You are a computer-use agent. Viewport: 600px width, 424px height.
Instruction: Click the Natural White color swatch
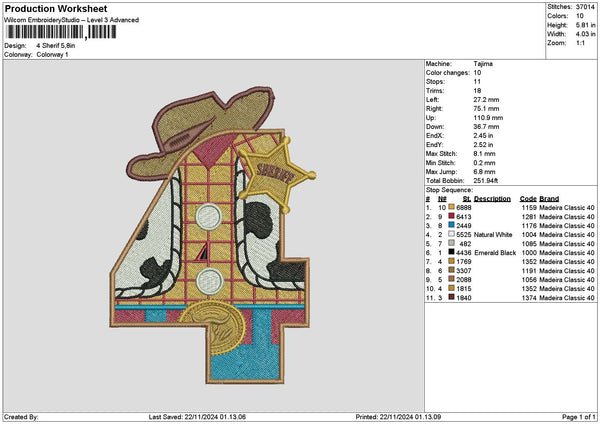click(x=452, y=234)
